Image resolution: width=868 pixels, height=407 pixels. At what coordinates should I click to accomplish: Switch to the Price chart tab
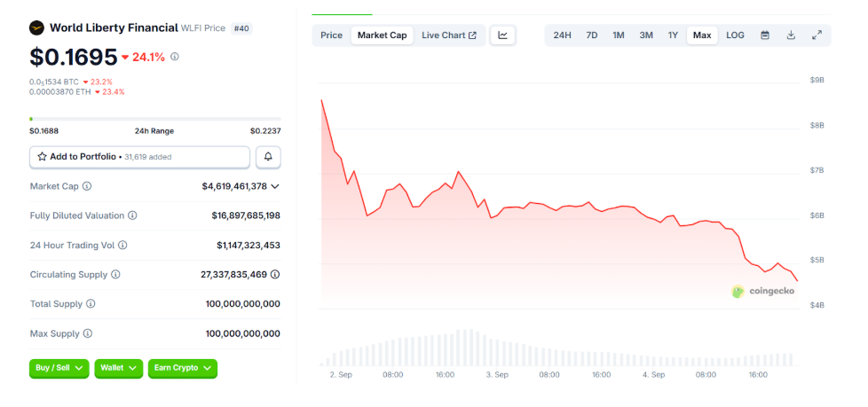pos(332,35)
